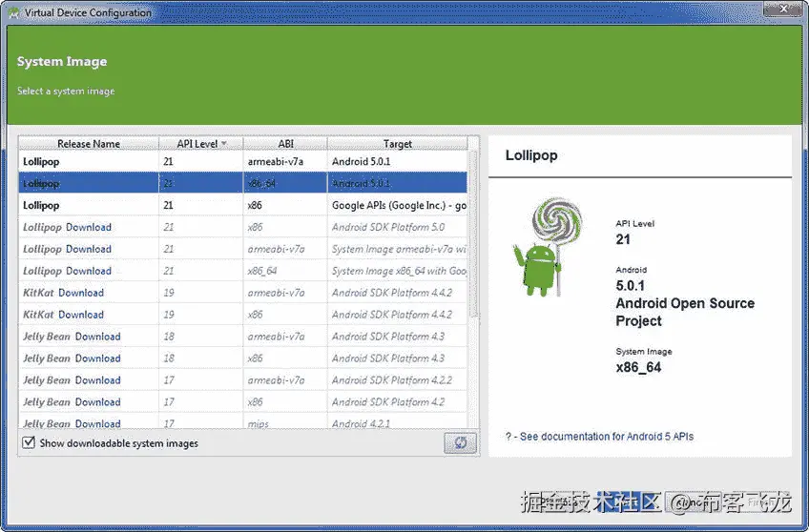809x532 pixels.
Task: Download Jelly Bean armeabi-v7a Platform 4.2.2
Action: (x=97, y=380)
